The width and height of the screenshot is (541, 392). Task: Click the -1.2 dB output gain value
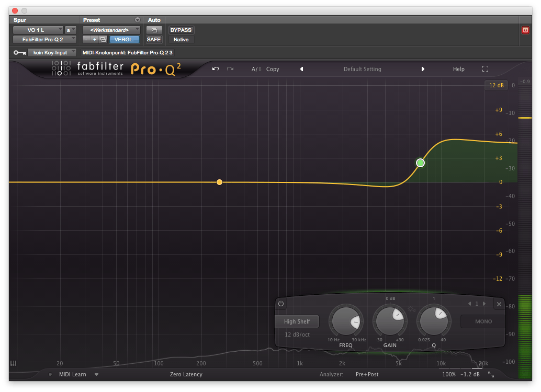[x=470, y=374]
